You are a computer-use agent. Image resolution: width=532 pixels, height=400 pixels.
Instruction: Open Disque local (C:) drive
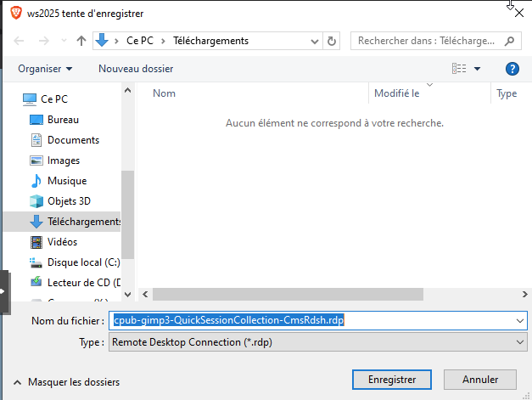point(83,262)
